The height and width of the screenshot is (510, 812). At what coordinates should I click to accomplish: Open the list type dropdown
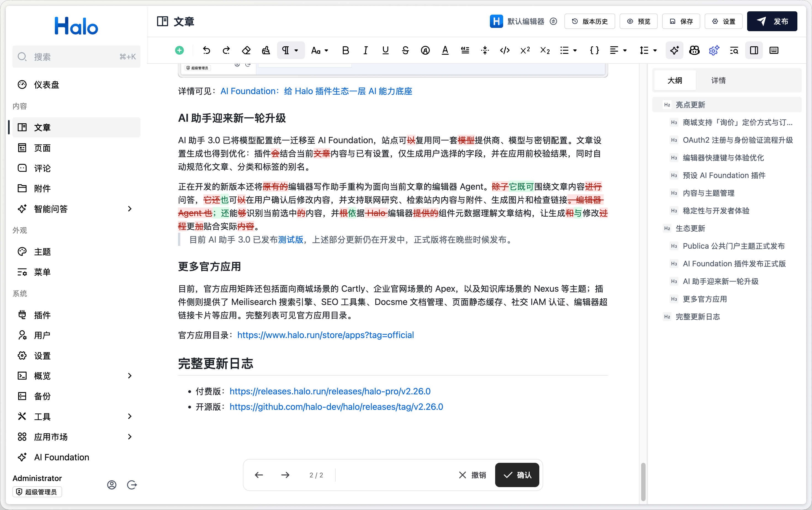[568, 51]
